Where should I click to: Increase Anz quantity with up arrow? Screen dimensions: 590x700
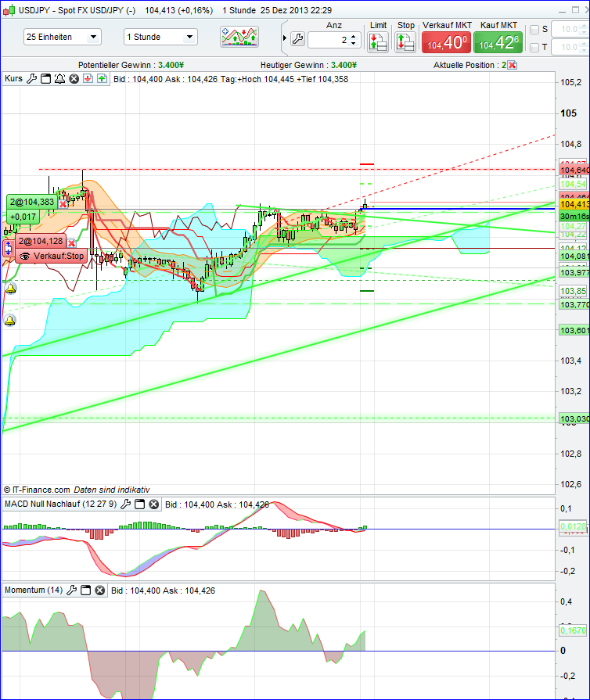[x=354, y=35]
